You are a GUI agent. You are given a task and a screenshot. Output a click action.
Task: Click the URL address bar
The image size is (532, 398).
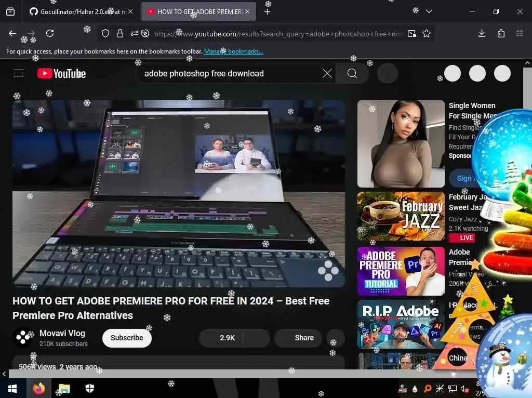click(278, 34)
